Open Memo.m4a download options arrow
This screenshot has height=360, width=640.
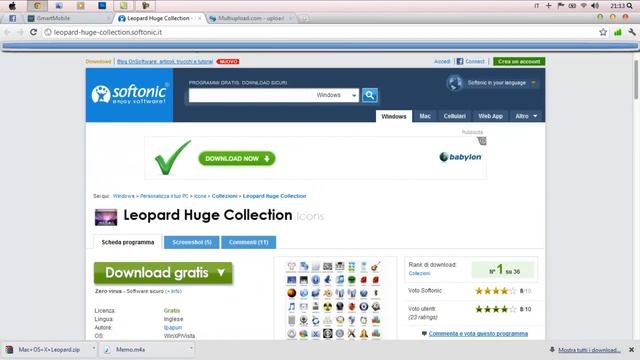point(191,349)
